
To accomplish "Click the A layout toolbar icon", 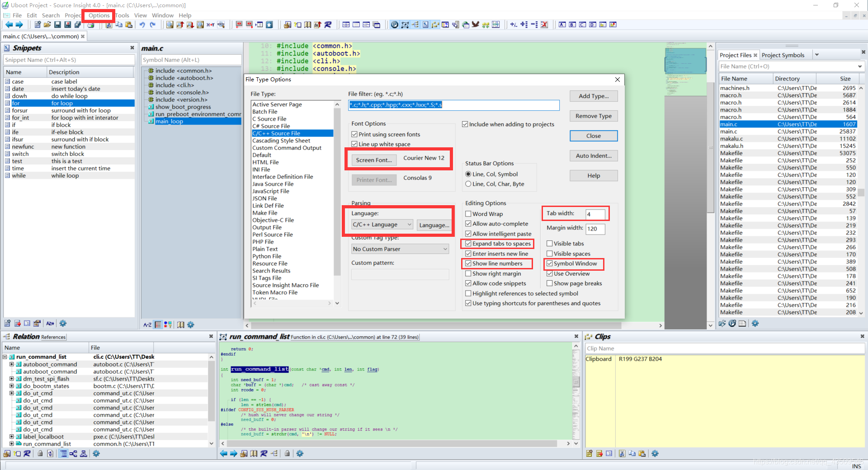I will coord(562,24).
